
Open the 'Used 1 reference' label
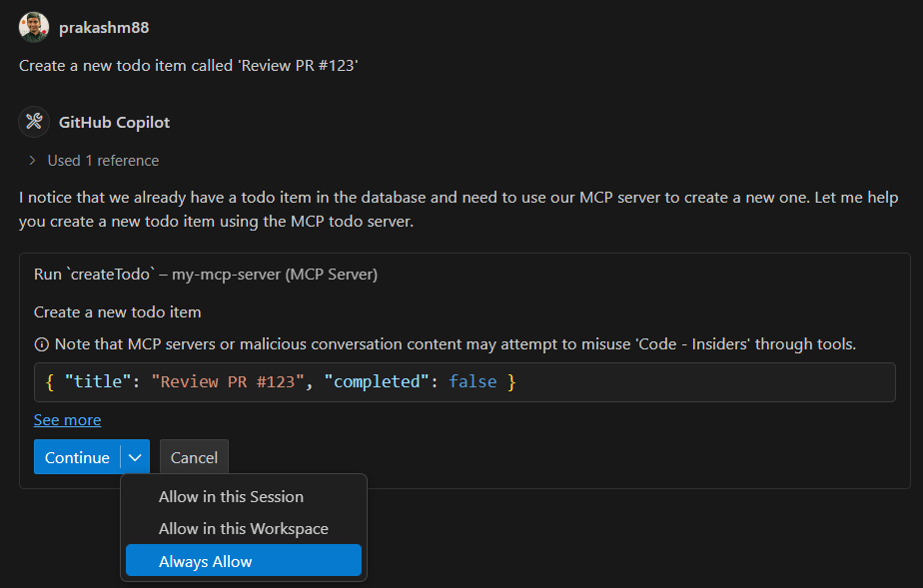point(103,161)
